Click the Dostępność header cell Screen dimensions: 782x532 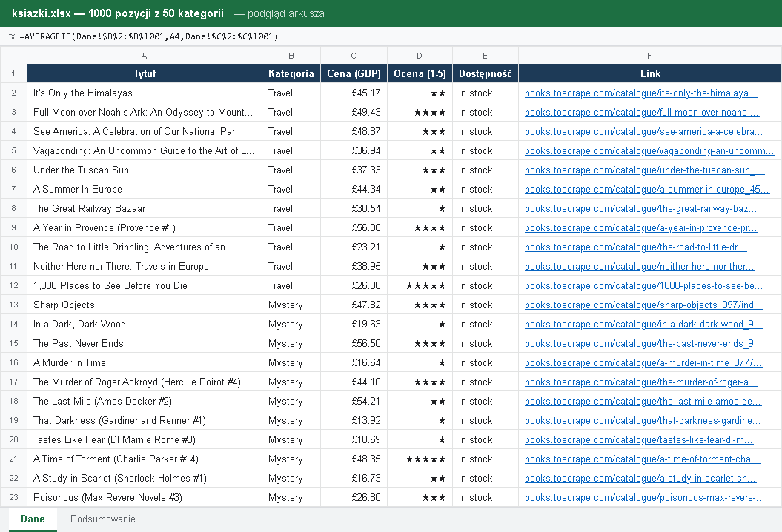(486, 74)
